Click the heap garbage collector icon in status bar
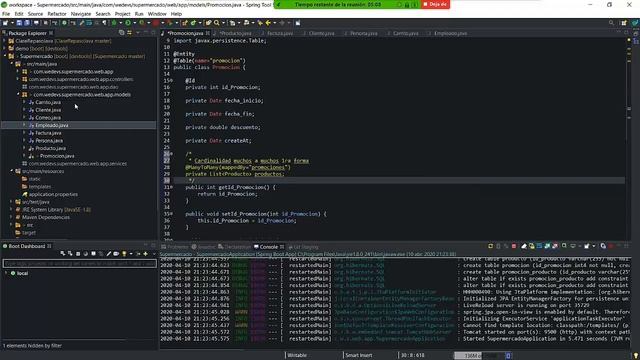Image resolution: width=640 pixels, height=360 pixels. tap(508, 356)
